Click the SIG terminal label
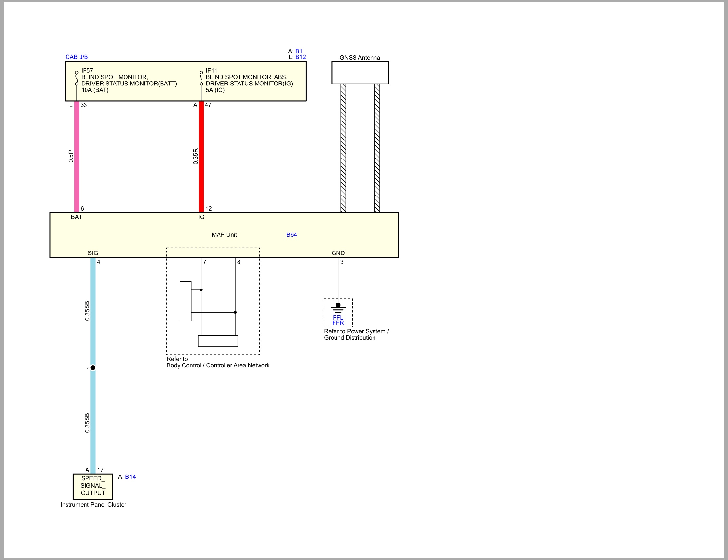This screenshot has height=560, width=728. (93, 253)
